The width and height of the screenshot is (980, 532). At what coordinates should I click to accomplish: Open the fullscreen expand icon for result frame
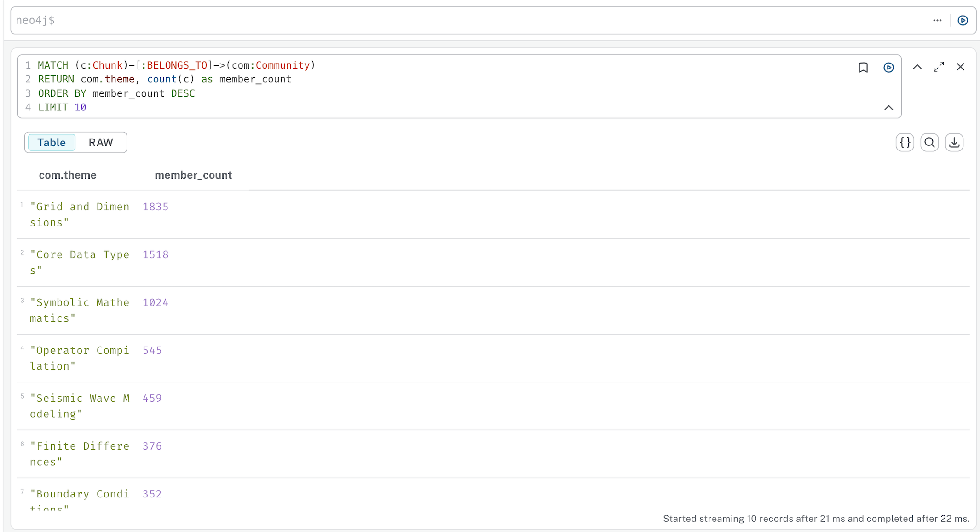(x=939, y=67)
